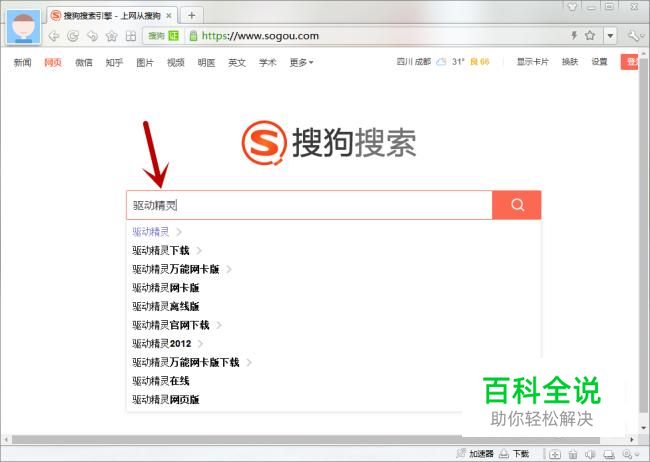
Task: Open the address bar dropdown arrow
Action: tap(610, 36)
